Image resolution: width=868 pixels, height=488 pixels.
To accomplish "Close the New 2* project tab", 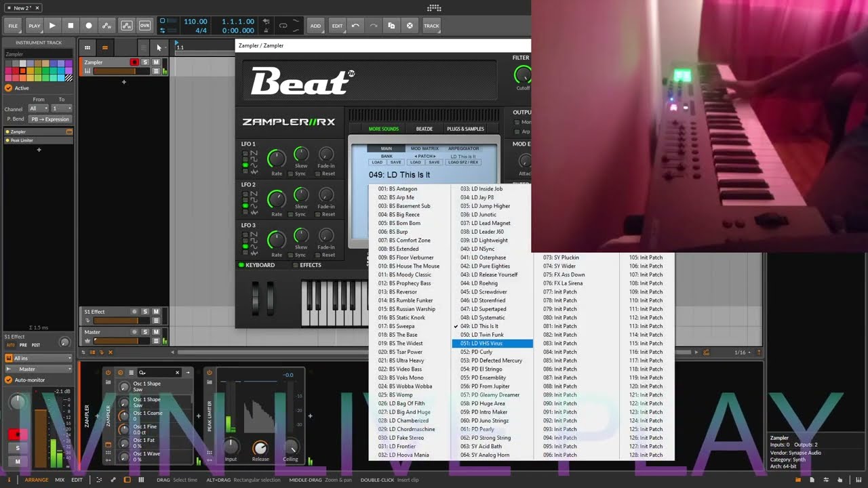I will pos(37,8).
